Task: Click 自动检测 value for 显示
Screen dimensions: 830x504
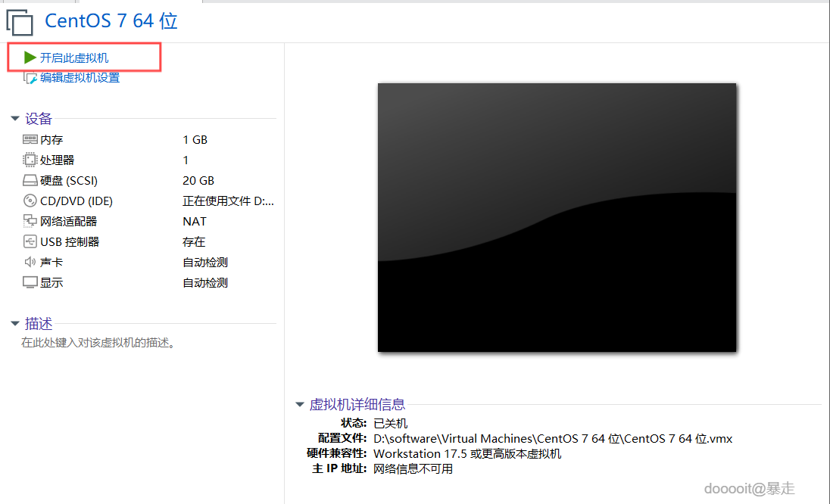Action: 205,282
